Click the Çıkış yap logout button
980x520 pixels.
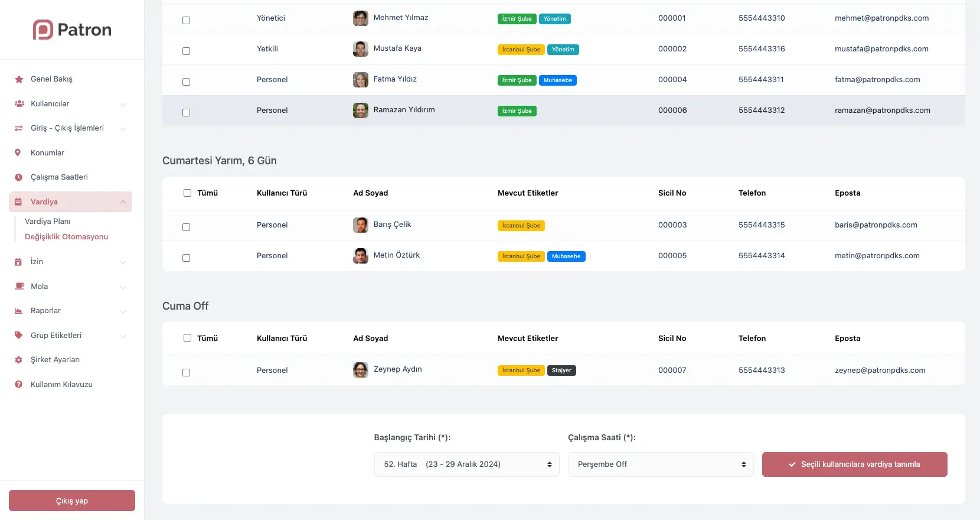[x=72, y=500]
